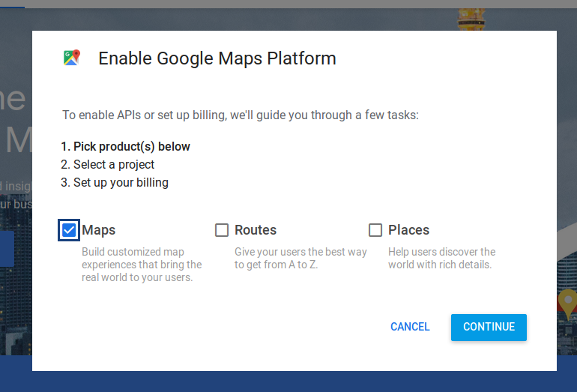Screen dimensions: 577x392
Task: Click 'Give your users the best way' description
Action: (300, 258)
